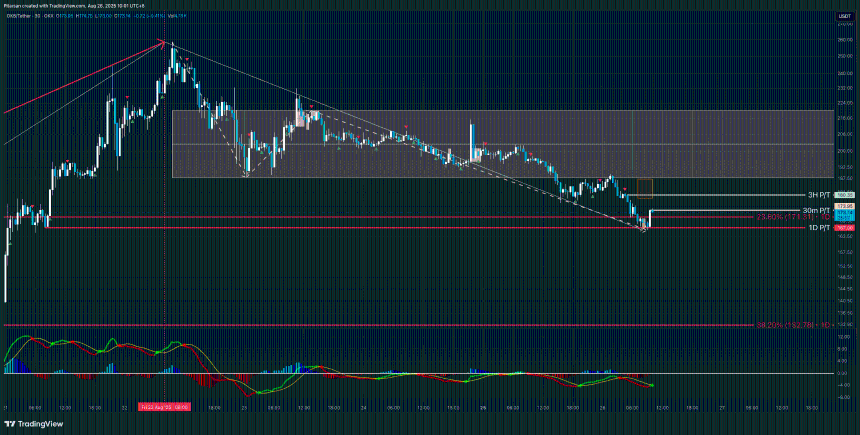This screenshot has width=860, height=435.
Task: Select the 23.60% (171.31) Fibonacci level label
Action: pos(794,217)
